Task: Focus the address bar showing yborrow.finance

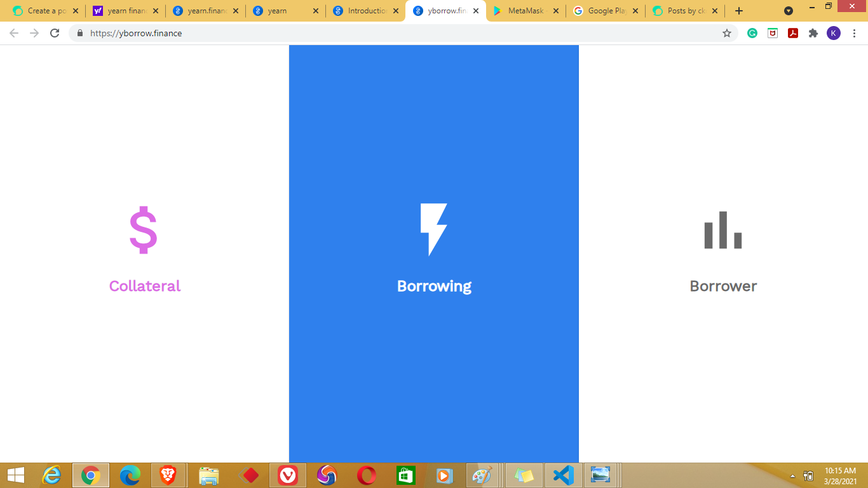Action: [403, 33]
